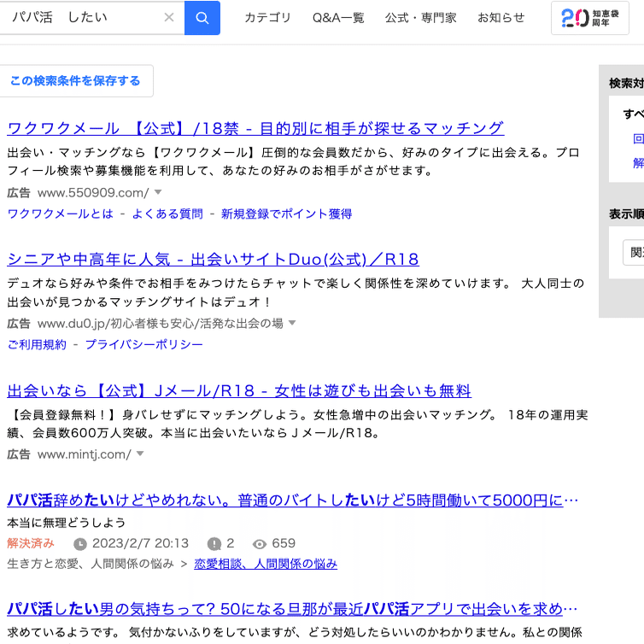Open the 公式・専門家 menu item
Image resolution: width=644 pixels, height=644 pixels.
pyautogui.click(x=420, y=18)
